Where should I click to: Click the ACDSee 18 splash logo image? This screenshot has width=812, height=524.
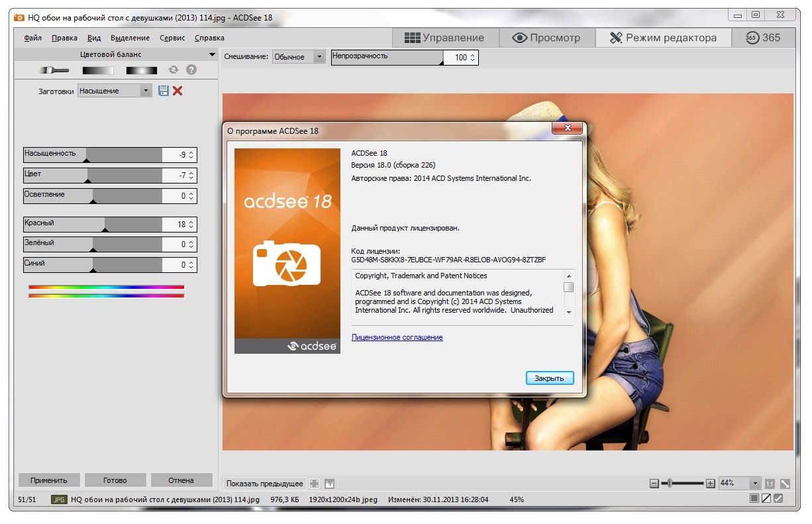click(287, 250)
